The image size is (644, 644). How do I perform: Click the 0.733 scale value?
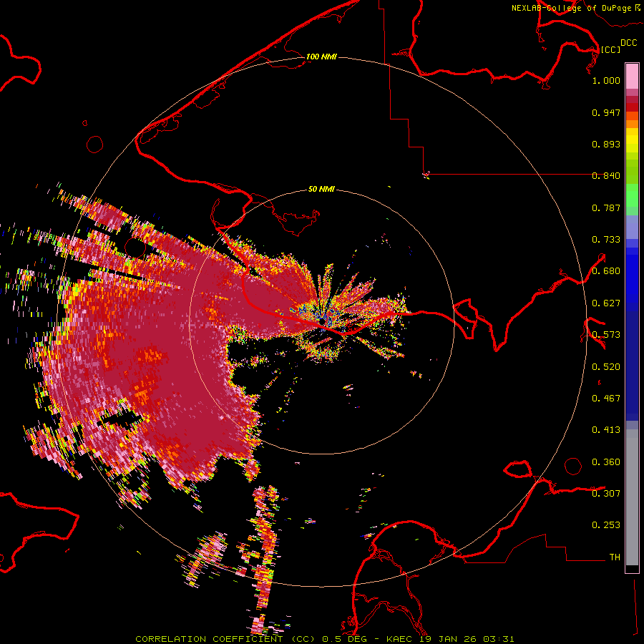click(x=606, y=240)
